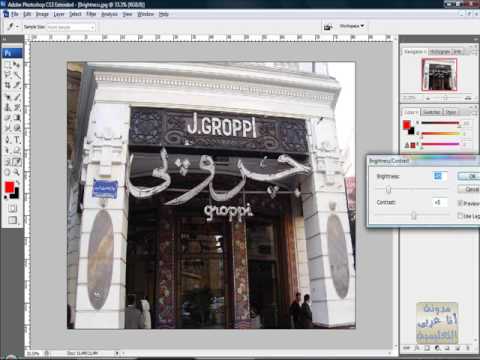The image size is (480, 360).
Task: Select the Shape tool
Action: tap(17, 150)
